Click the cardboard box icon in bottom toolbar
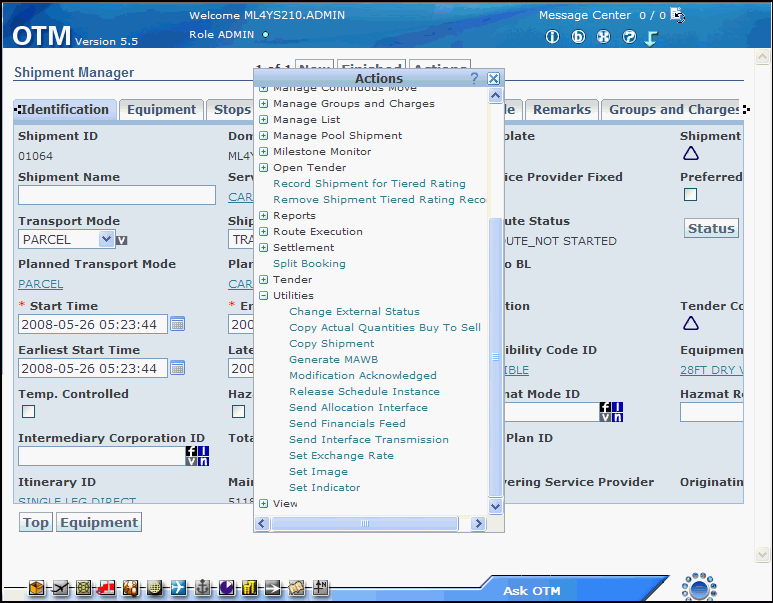773x603 pixels. 36,587
